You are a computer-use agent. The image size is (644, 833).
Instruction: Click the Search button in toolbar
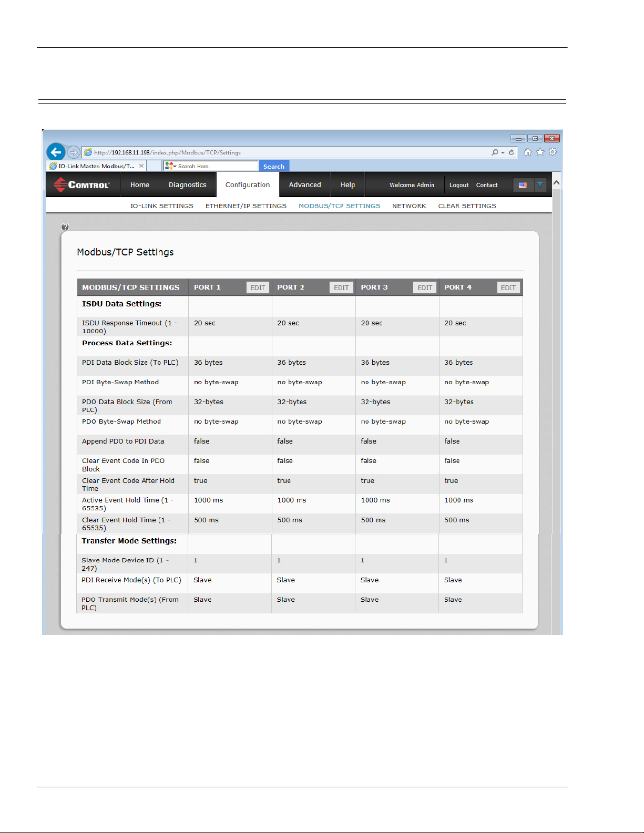point(274,166)
